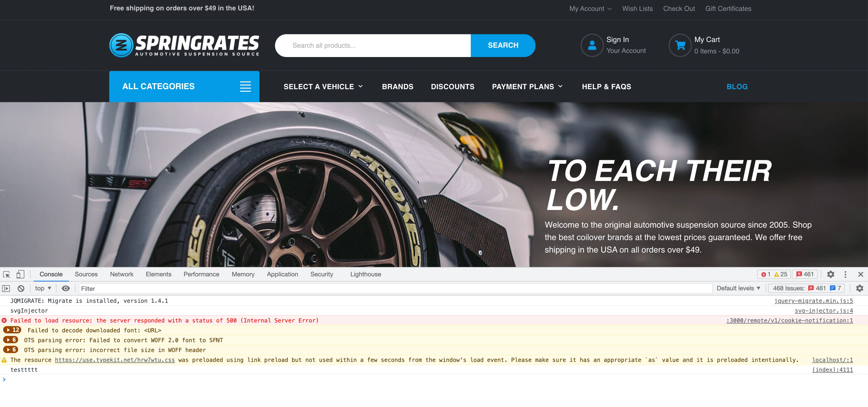
Task: Open DevTools three-dot customize menu
Action: (x=845, y=274)
